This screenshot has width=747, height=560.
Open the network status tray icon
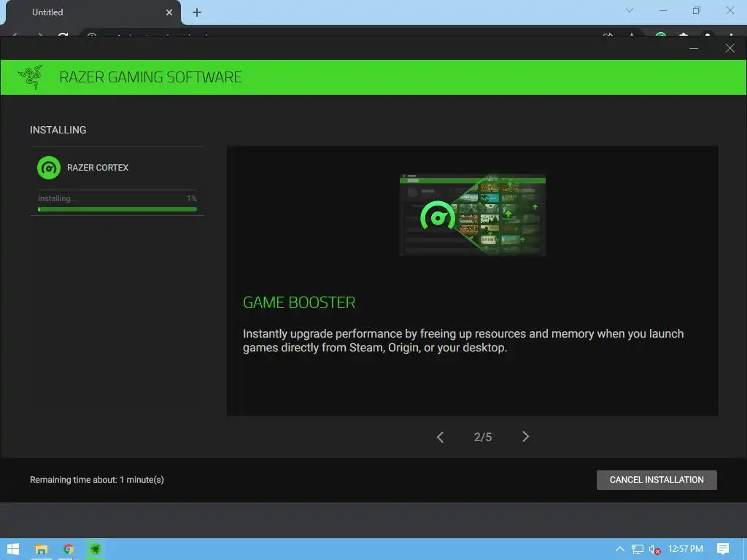[637, 549]
